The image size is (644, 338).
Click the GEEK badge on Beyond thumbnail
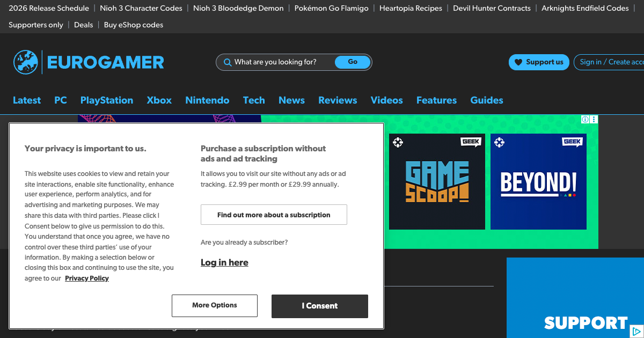click(x=572, y=142)
